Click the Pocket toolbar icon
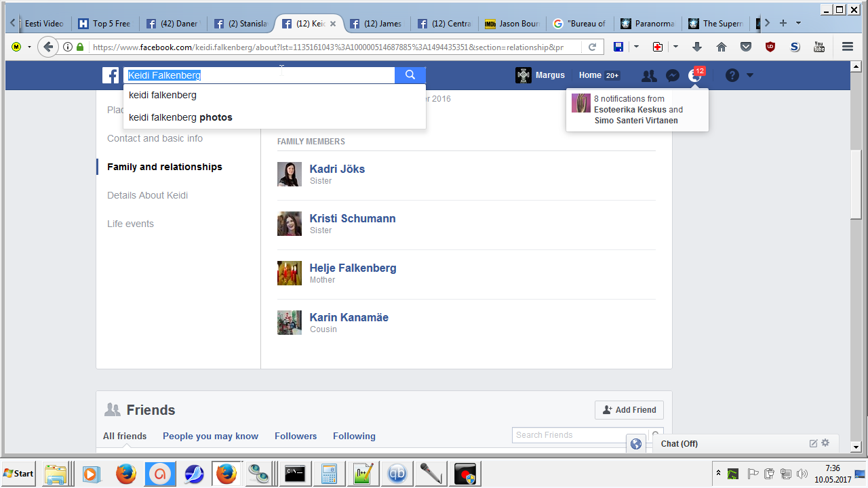Viewport: 868px width, 488px height. pos(746,47)
